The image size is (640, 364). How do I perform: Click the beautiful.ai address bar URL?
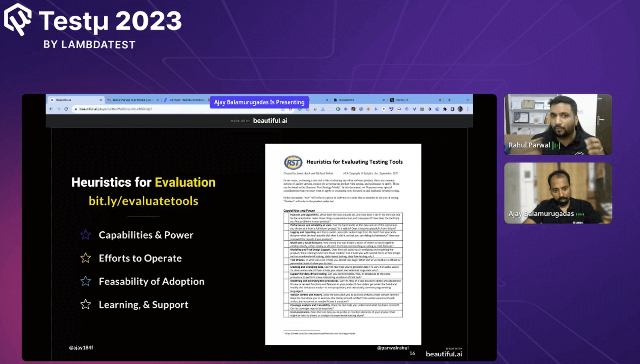pos(116,109)
